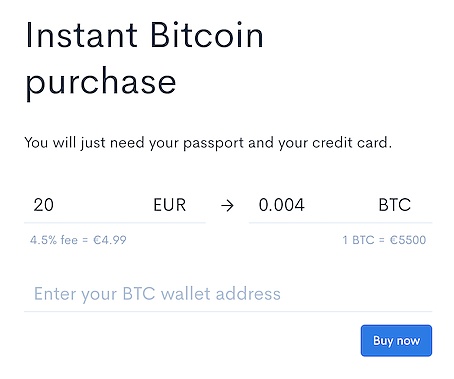Click the conversion arrow icon

pyautogui.click(x=227, y=206)
